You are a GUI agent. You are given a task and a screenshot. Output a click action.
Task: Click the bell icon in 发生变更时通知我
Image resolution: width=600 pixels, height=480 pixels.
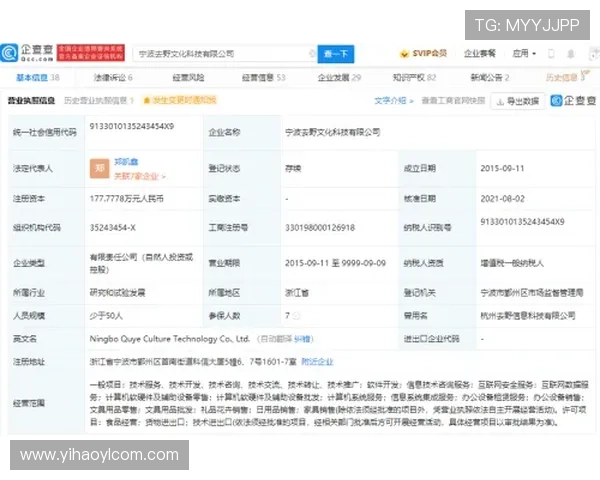coord(146,101)
